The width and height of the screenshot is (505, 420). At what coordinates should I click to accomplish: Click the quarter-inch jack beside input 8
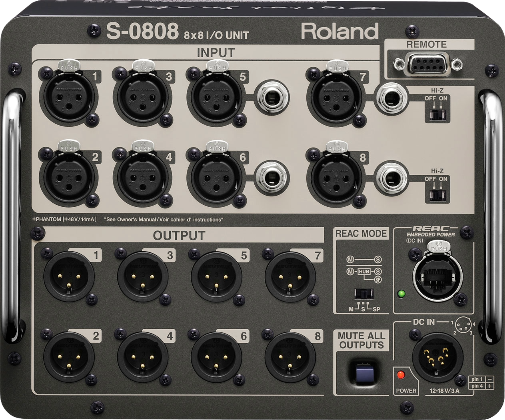[x=392, y=176]
